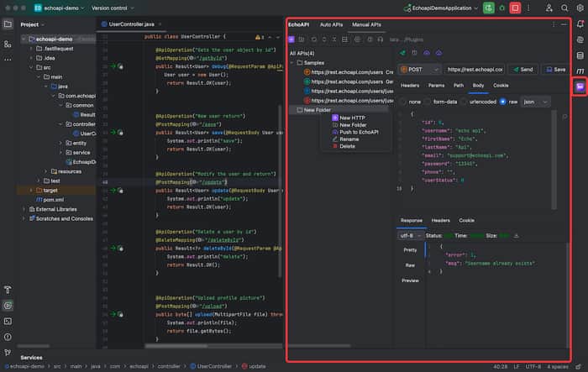588x372 pixels.
Task: Choose New HTTP from context menu
Action: point(352,118)
